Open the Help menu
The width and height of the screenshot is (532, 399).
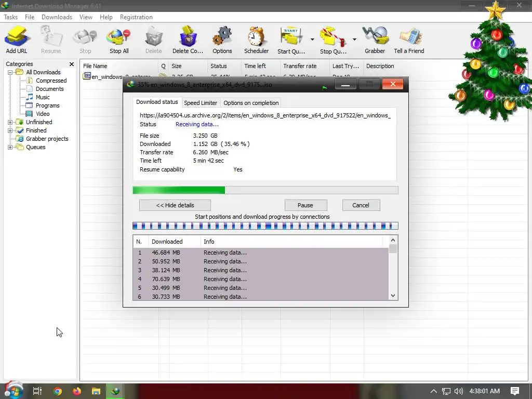click(x=106, y=17)
